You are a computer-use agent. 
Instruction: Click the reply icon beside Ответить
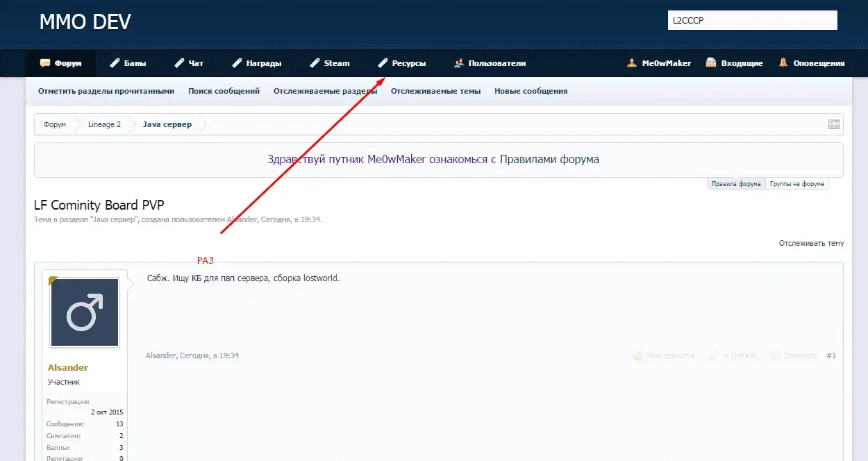click(x=775, y=355)
